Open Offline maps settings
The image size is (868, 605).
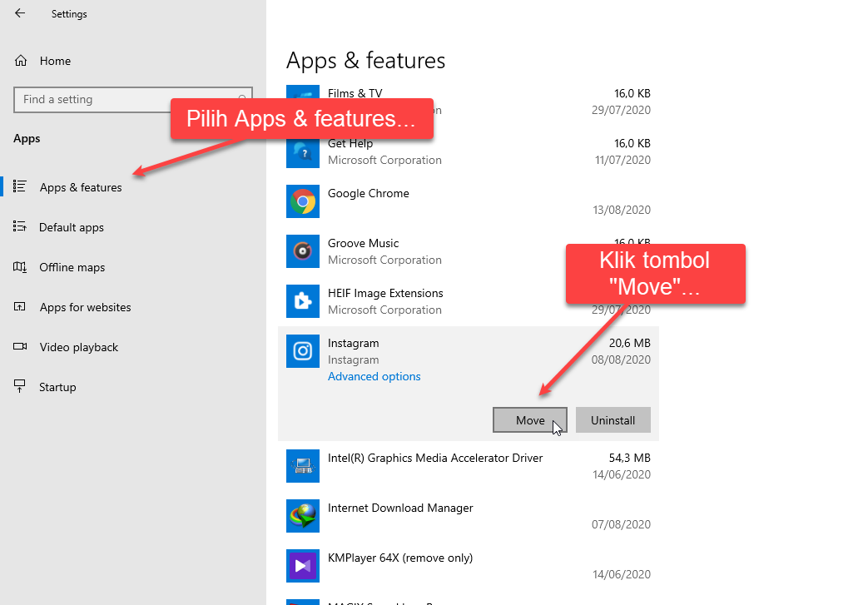pos(72,266)
